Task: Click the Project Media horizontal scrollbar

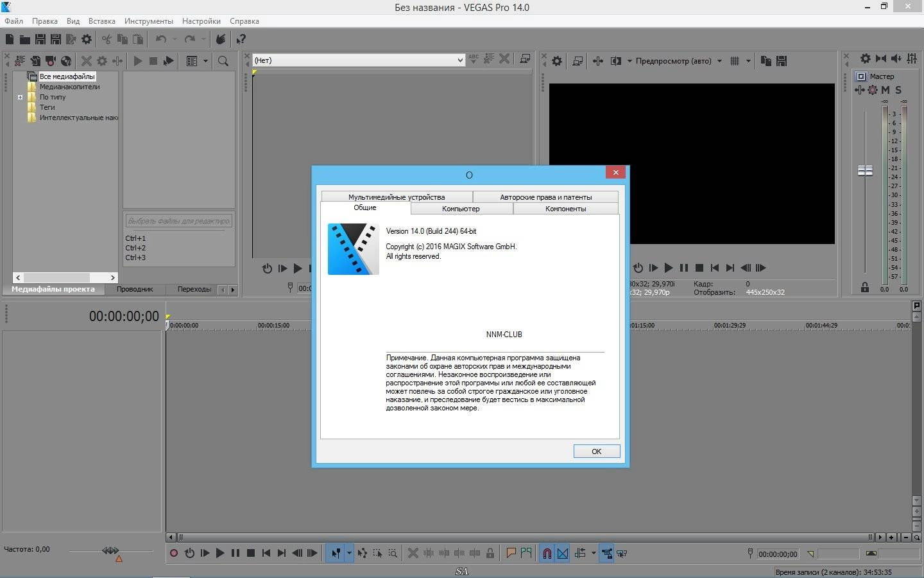Action: [x=65, y=277]
